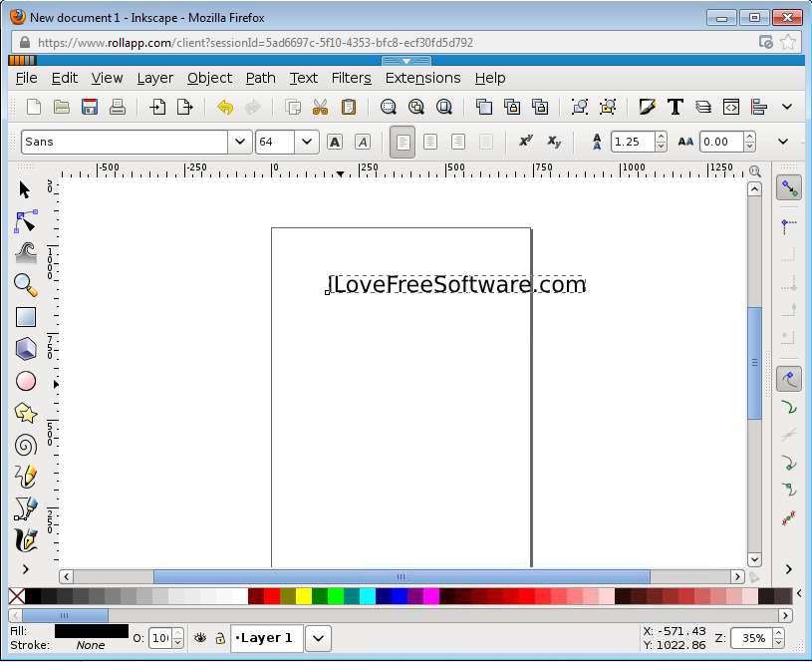Image resolution: width=812 pixels, height=662 pixels.
Task: Pick the cyan palette swatch
Action: point(368,596)
